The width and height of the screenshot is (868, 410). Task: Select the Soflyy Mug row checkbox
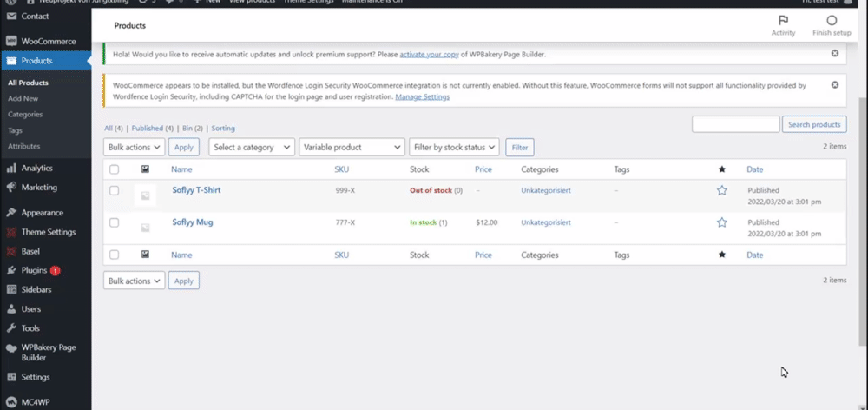pyautogui.click(x=114, y=222)
